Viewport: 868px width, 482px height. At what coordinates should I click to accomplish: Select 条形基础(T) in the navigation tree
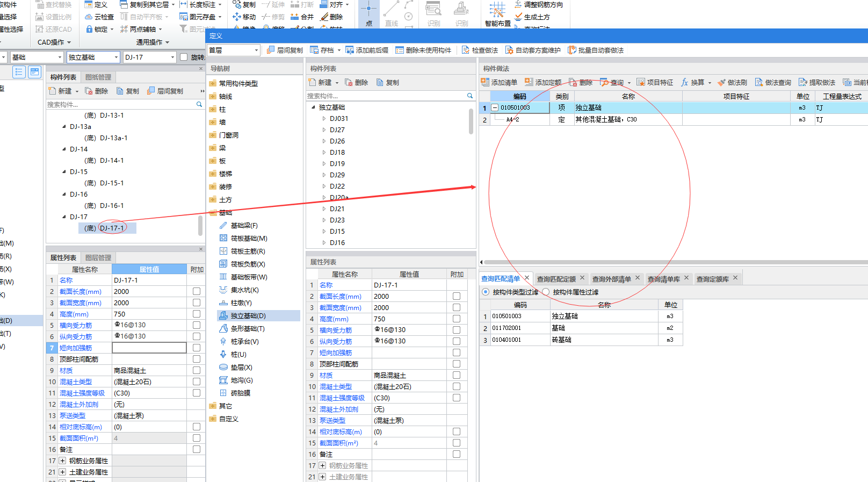click(x=242, y=328)
